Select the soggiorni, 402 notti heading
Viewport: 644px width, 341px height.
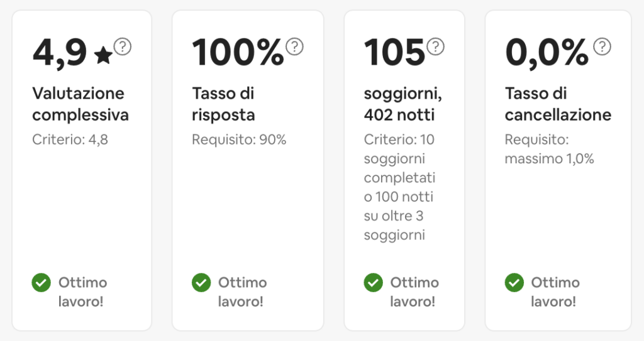[403, 104]
